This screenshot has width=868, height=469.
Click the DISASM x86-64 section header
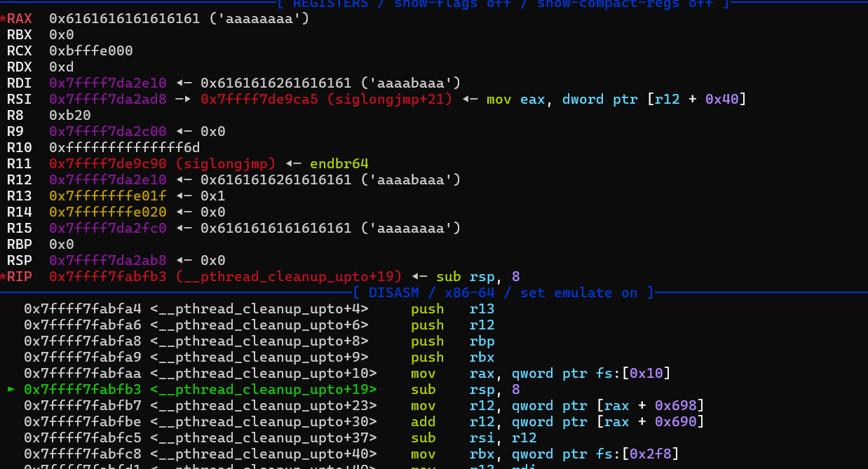coord(503,292)
